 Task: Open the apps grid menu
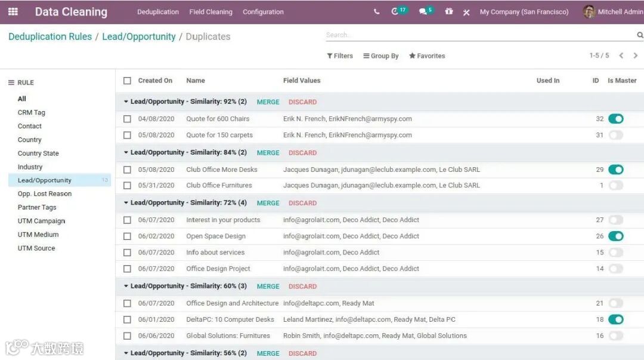pos(13,11)
